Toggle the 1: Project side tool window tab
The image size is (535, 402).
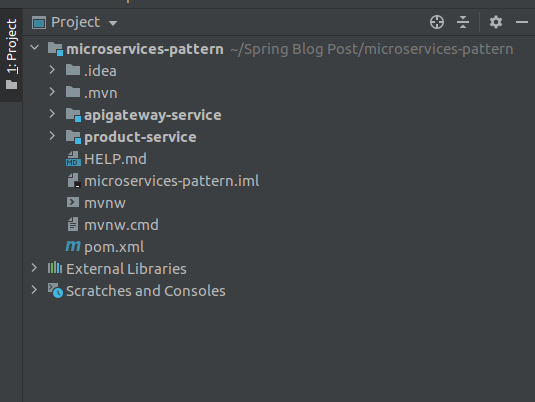coord(11,55)
